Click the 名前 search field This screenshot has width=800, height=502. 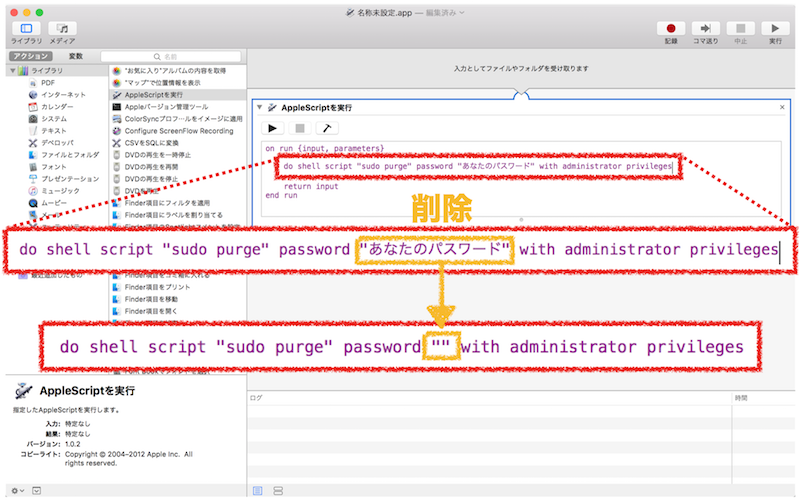[170, 57]
